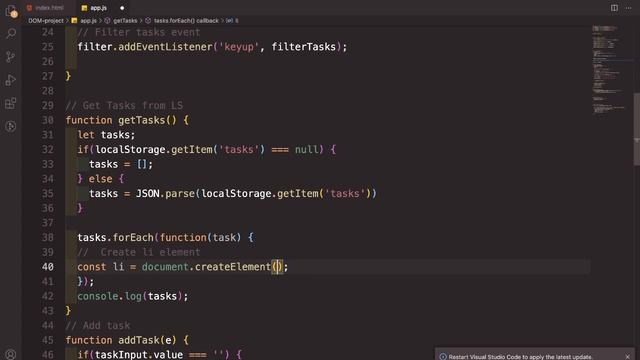Open the editor More Actions ellipsis
Screen dimensions: 640x360
[x=629, y=8]
